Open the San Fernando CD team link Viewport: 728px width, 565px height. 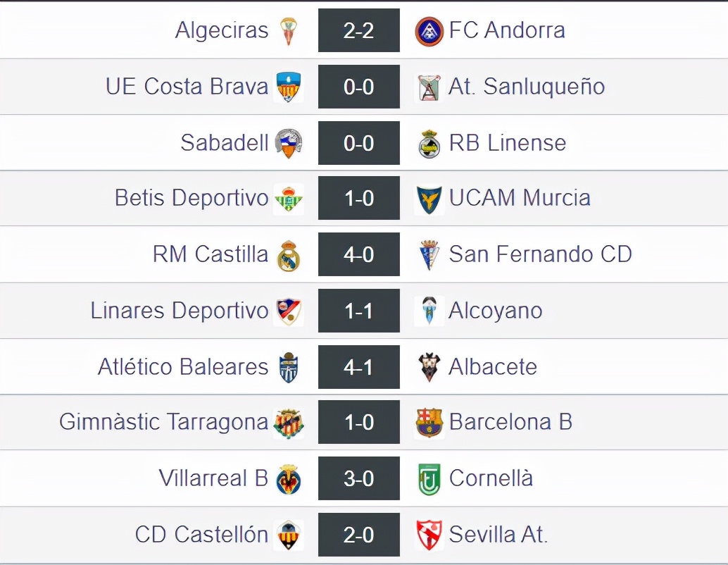[540, 254]
